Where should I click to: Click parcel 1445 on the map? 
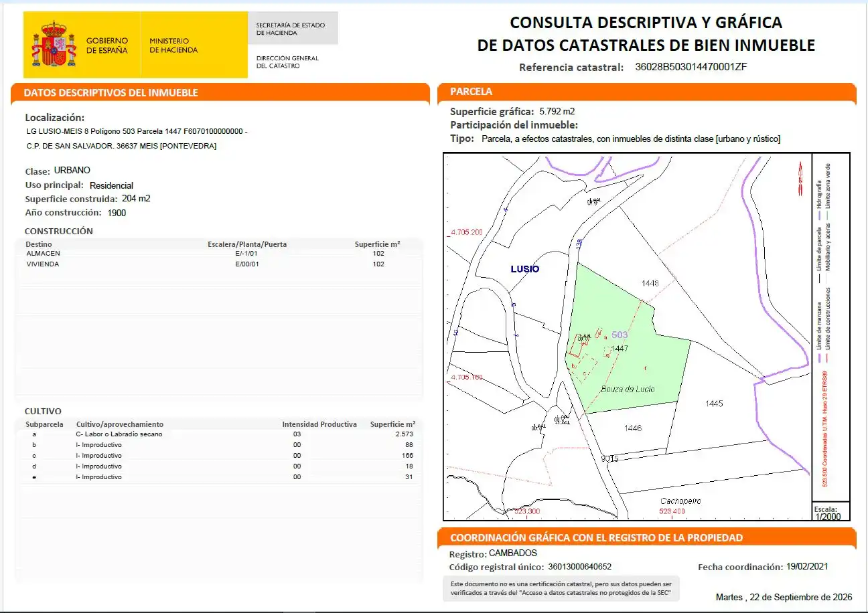[x=714, y=404]
